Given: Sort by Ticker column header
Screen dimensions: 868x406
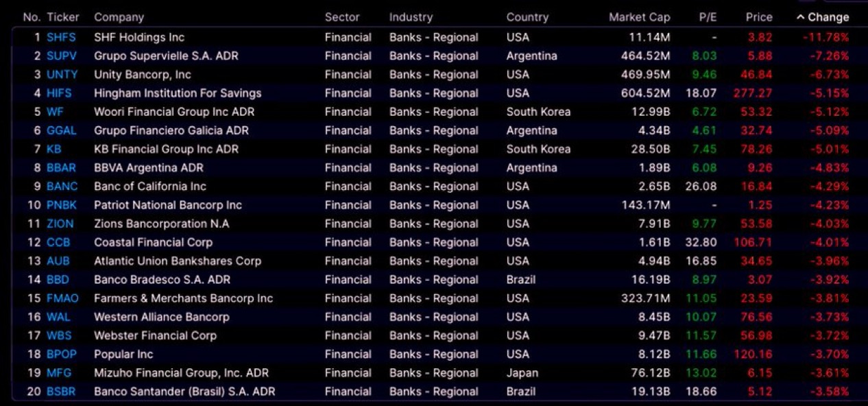Looking at the screenshot, I should pyautogui.click(x=63, y=17).
